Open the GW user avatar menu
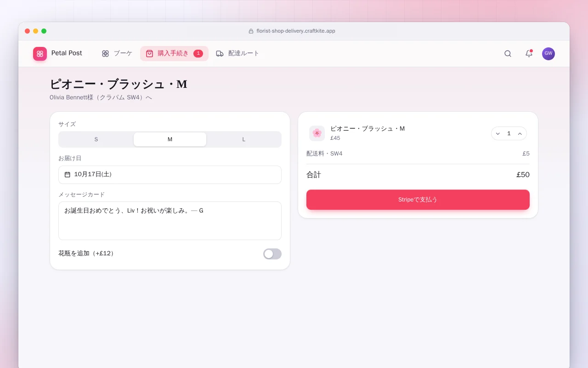 pos(548,54)
